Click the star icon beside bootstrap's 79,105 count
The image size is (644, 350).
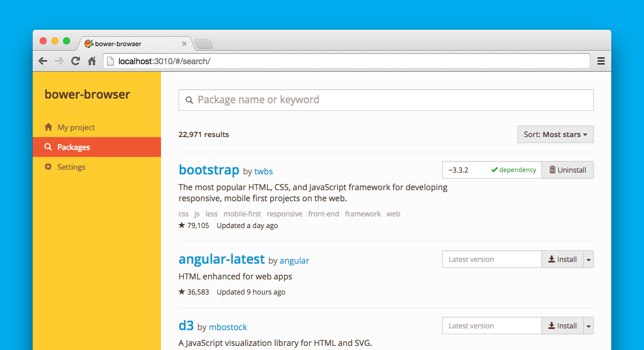click(181, 225)
